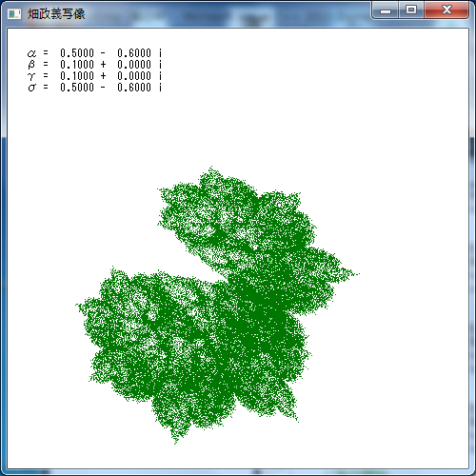The image size is (476, 476).
Task: Select γ imaginary part value 0.0000
Action: 134,76
